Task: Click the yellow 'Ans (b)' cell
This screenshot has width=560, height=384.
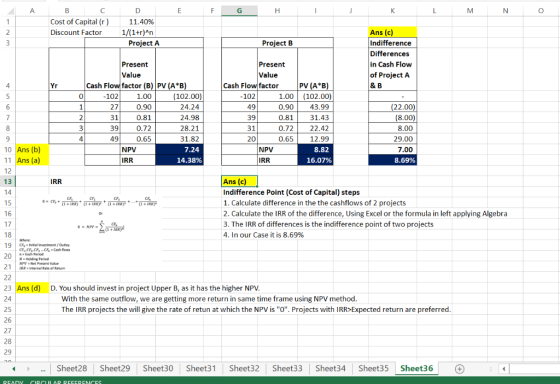Action: coord(32,150)
